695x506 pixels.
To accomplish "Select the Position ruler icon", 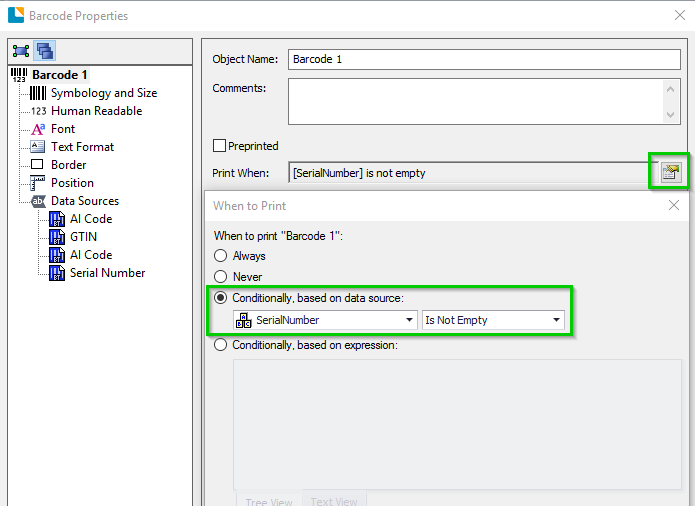I will 37,183.
